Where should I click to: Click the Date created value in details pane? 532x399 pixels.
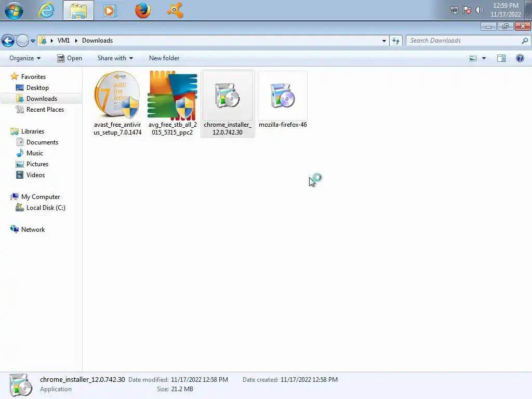click(309, 380)
